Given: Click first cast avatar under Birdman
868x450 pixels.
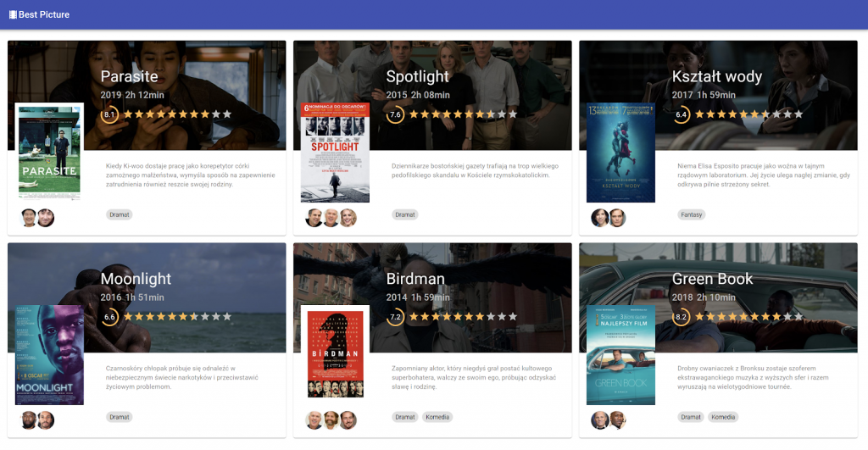Looking at the screenshot, I should (314, 420).
